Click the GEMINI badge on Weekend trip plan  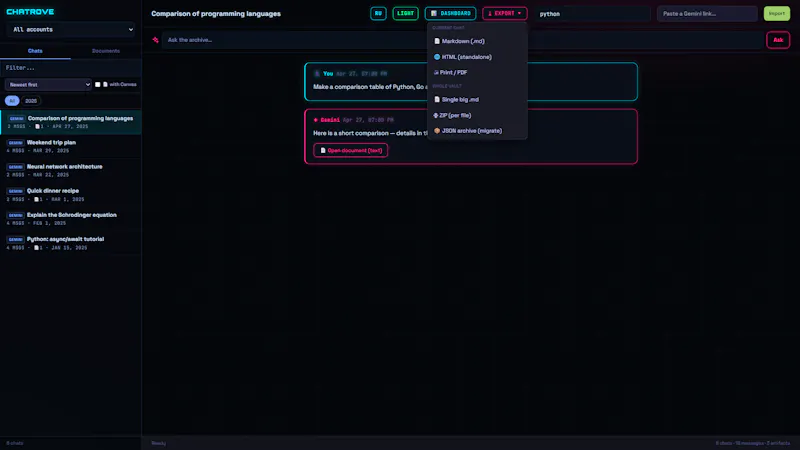(15, 143)
